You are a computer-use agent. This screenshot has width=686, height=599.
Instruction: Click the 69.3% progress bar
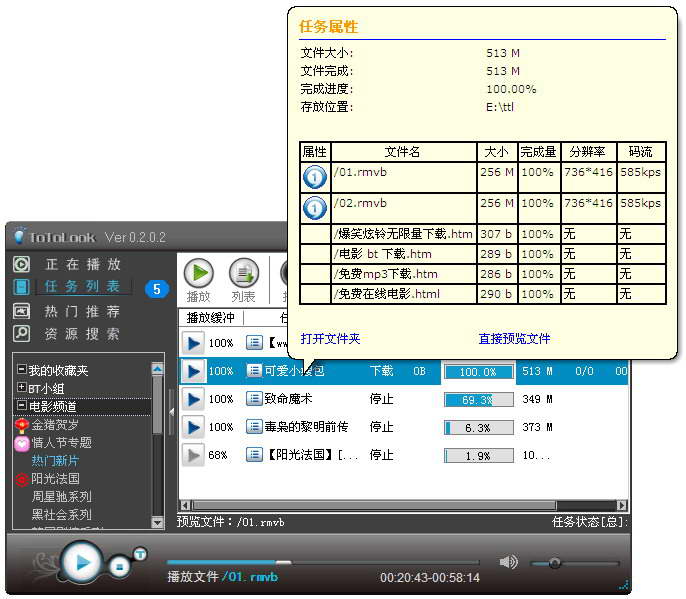tap(479, 399)
